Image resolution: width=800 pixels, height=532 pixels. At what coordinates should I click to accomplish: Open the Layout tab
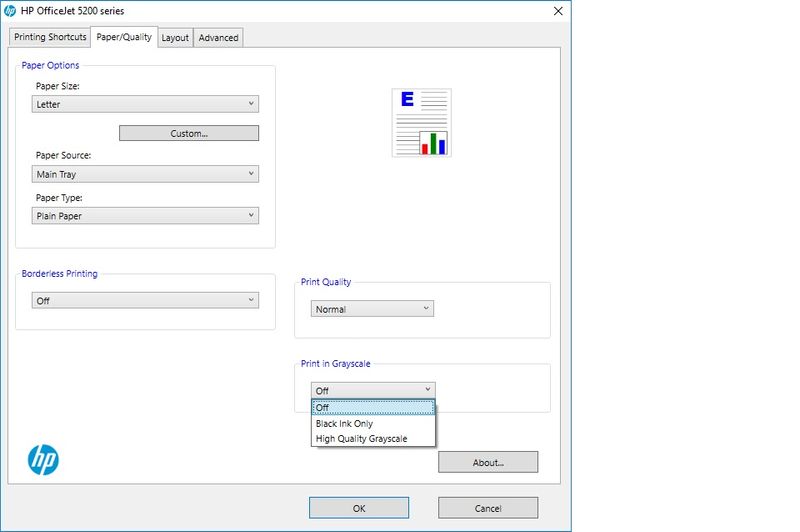pos(175,38)
